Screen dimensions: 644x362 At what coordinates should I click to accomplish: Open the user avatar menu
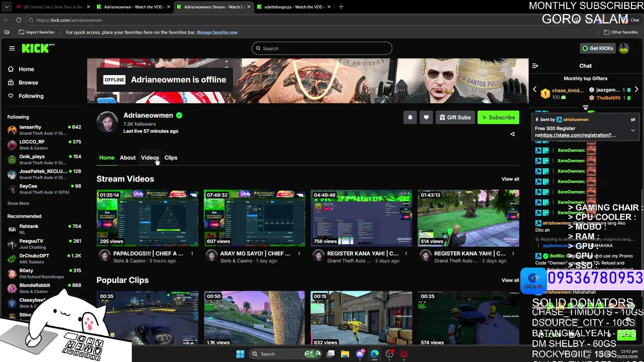[x=624, y=48]
